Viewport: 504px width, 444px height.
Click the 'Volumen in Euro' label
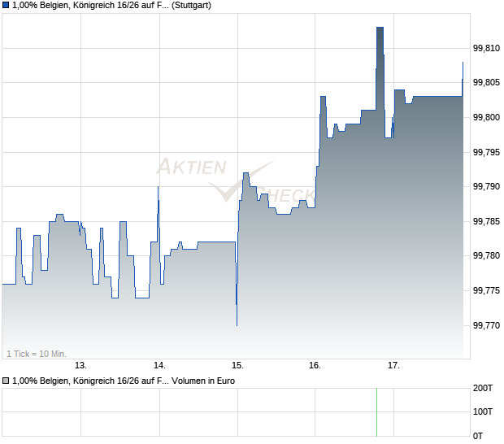click(203, 381)
